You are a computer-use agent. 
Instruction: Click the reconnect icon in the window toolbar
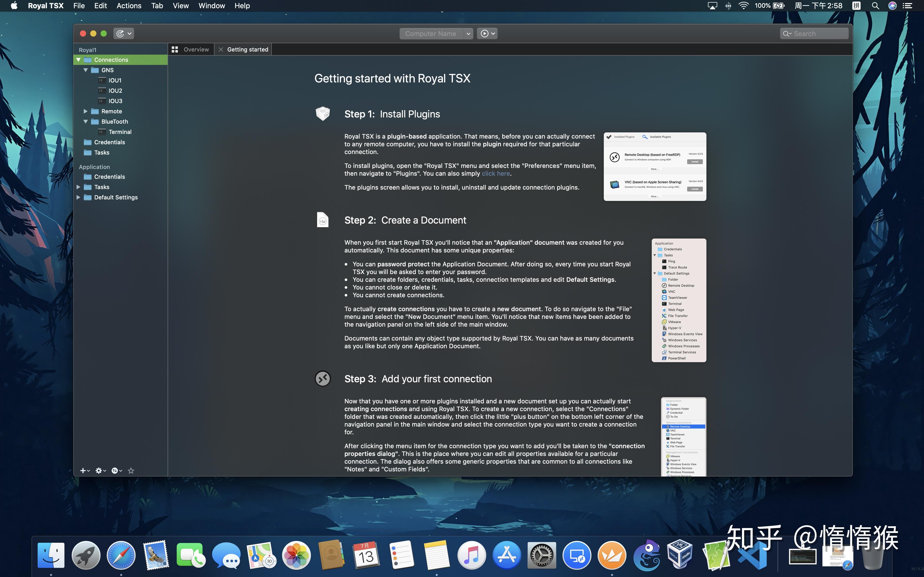121,33
